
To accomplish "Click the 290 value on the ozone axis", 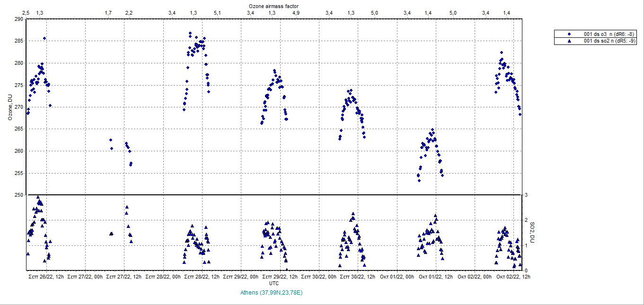I will pyautogui.click(x=18, y=19).
